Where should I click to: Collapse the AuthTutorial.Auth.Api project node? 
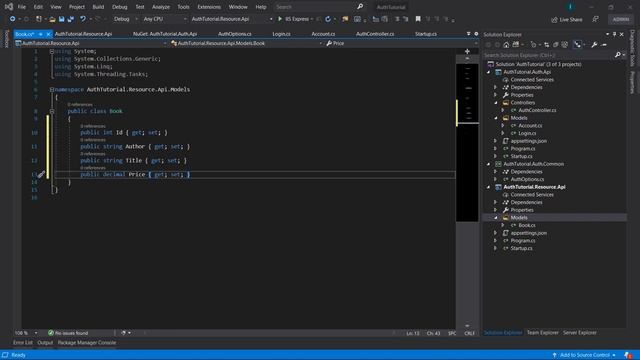(489, 72)
